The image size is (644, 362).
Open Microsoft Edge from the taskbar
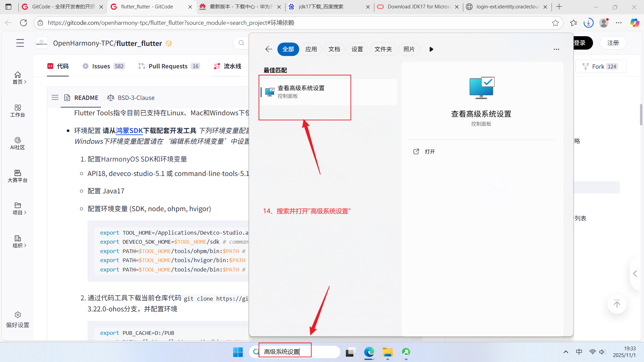[369, 352]
